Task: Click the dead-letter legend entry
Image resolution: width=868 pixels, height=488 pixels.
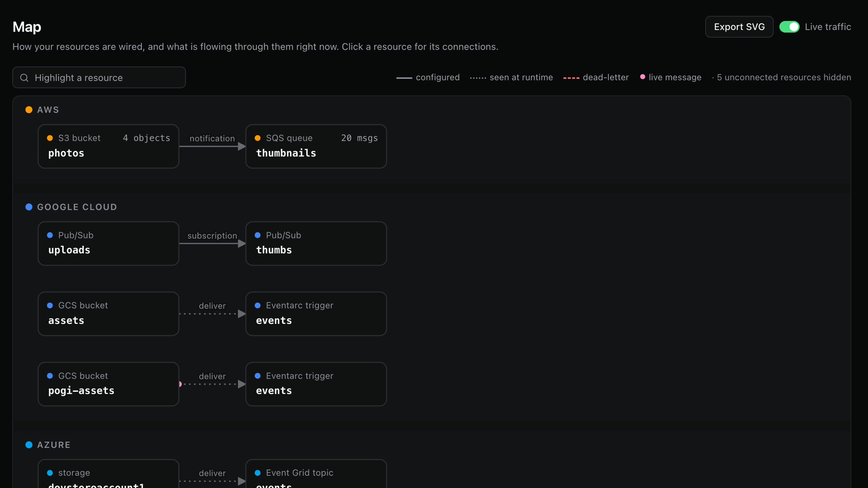Action: coord(596,78)
